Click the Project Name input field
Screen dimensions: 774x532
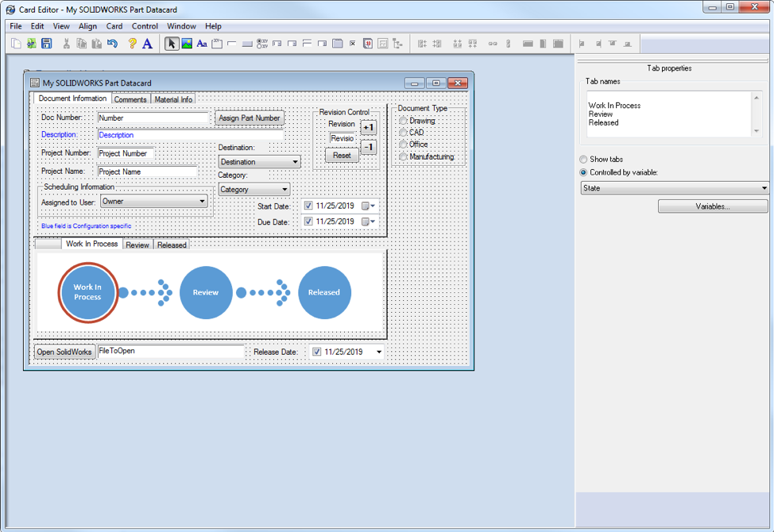(147, 172)
